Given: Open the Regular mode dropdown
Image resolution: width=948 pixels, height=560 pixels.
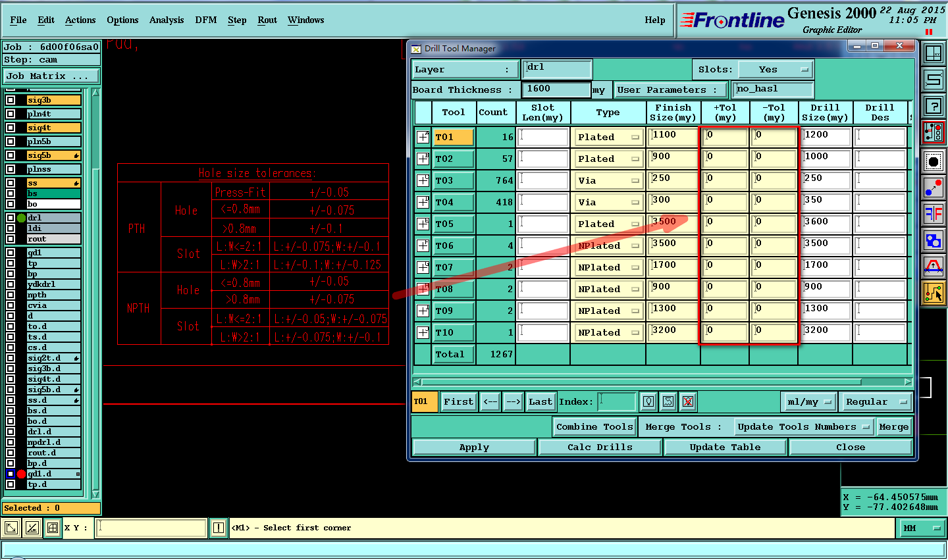Looking at the screenshot, I should pyautogui.click(x=876, y=401).
